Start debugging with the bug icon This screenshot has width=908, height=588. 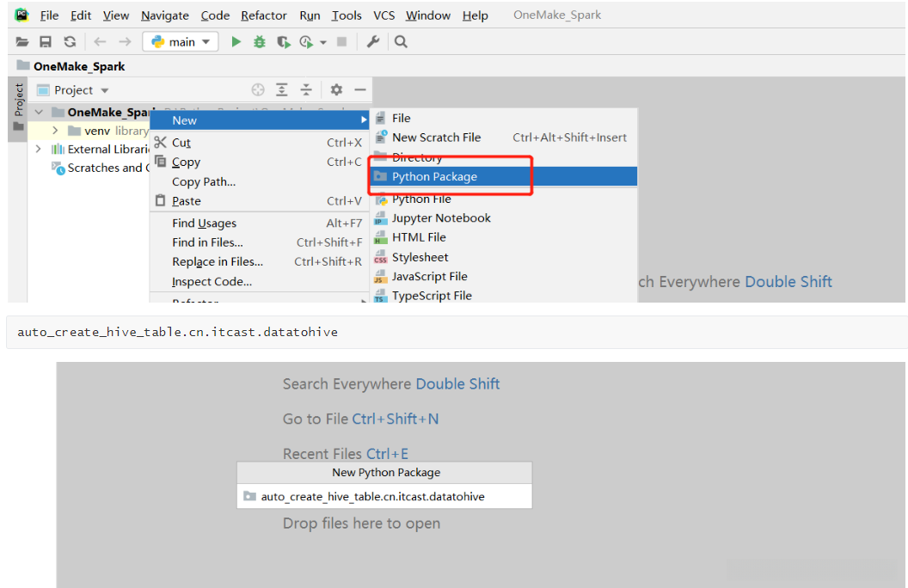pyautogui.click(x=260, y=41)
